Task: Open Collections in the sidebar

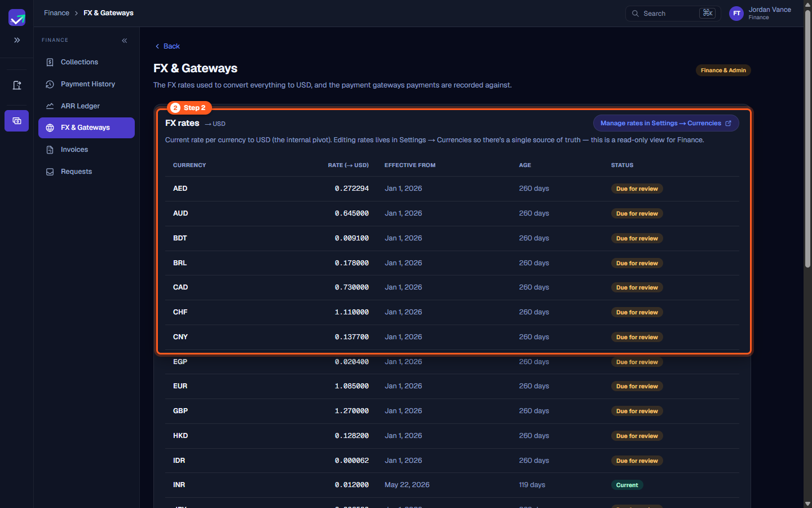Action: pyautogui.click(x=86, y=62)
